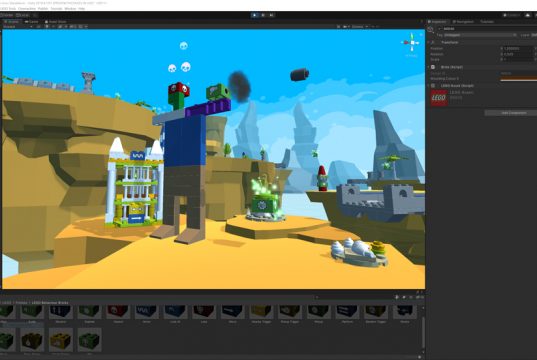
Task: Switch to the Game tab
Action: (32, 22)
